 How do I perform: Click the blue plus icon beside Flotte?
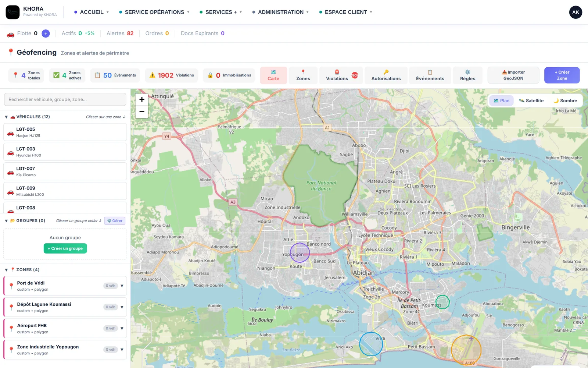pyautogui.click(x=46, y=33)
